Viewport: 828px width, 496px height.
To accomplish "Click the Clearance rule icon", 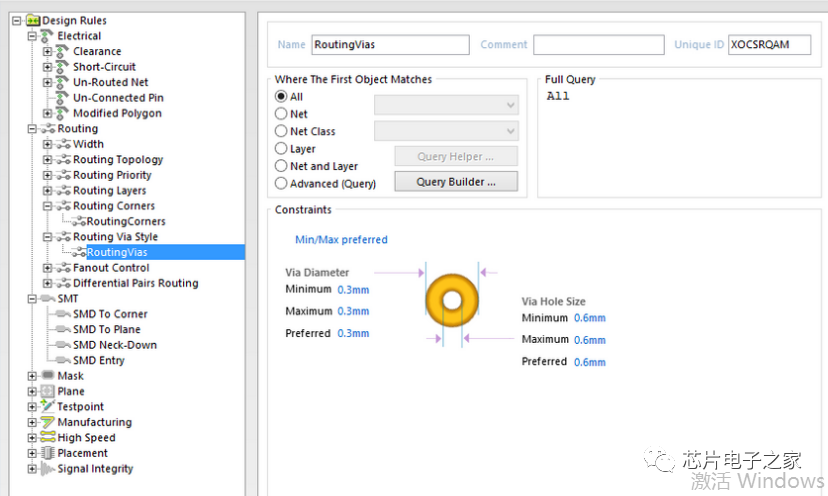I will [63, 51].
